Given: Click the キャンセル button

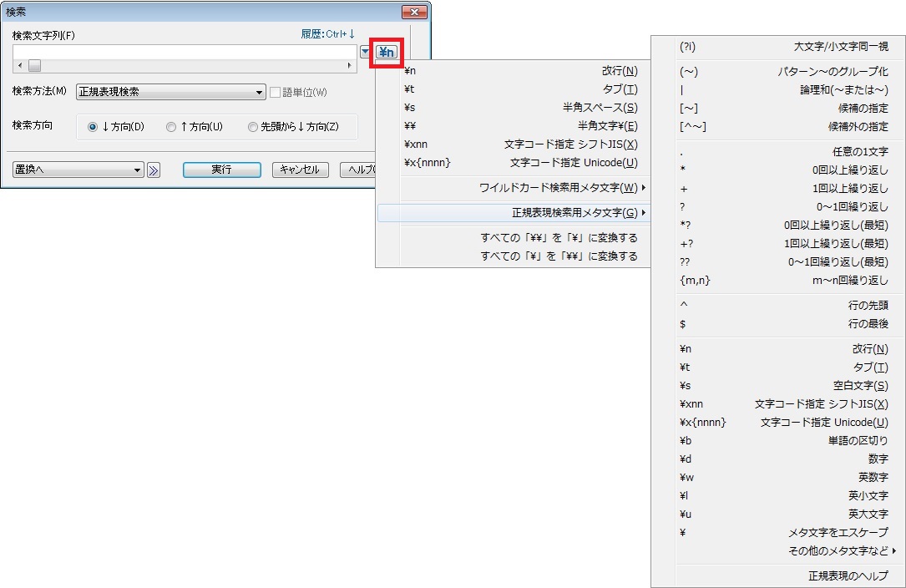Looking at the screenshot, I should [301, 170].
